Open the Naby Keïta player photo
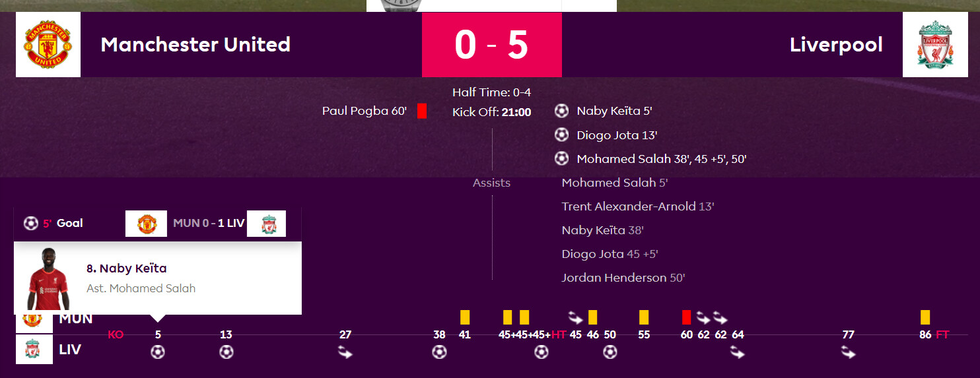 click(48, 279)
